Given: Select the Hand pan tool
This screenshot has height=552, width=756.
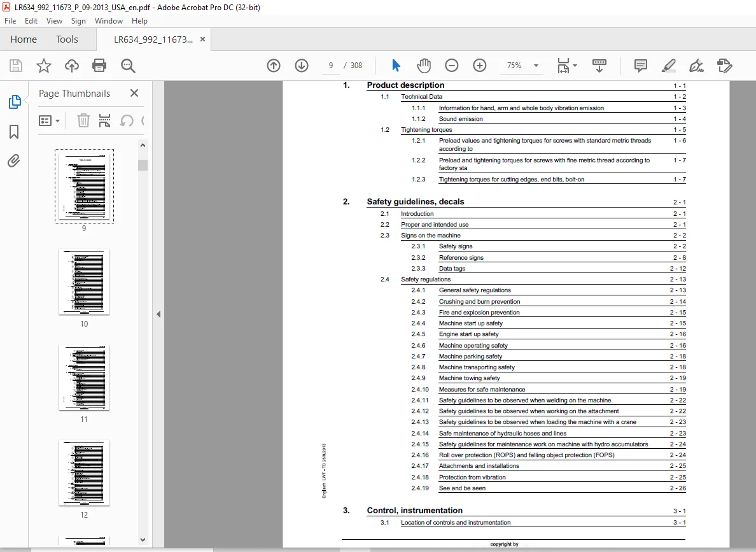Looking at the screenshot, I should (424, 66).
